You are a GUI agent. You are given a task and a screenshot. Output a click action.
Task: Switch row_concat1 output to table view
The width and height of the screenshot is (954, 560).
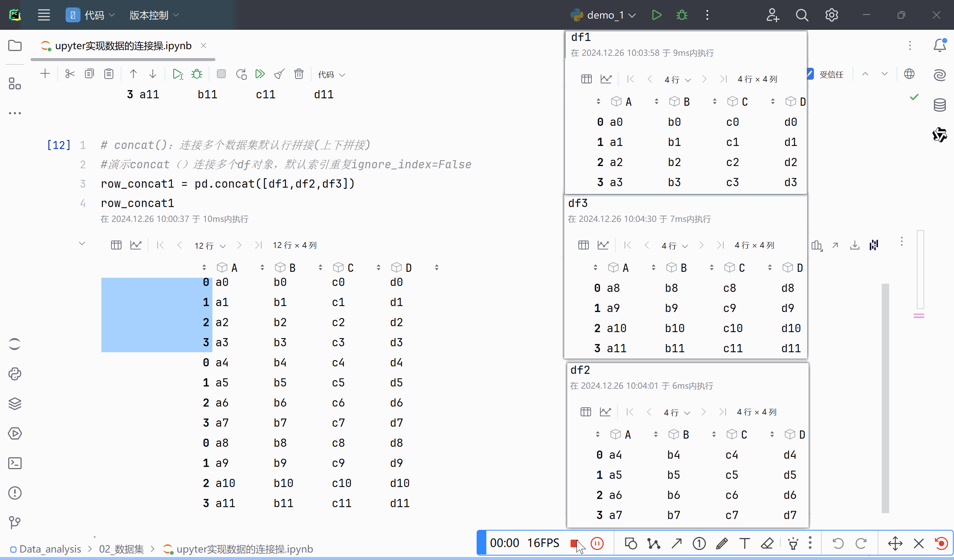pyautogui.click(x=116, y=245)
